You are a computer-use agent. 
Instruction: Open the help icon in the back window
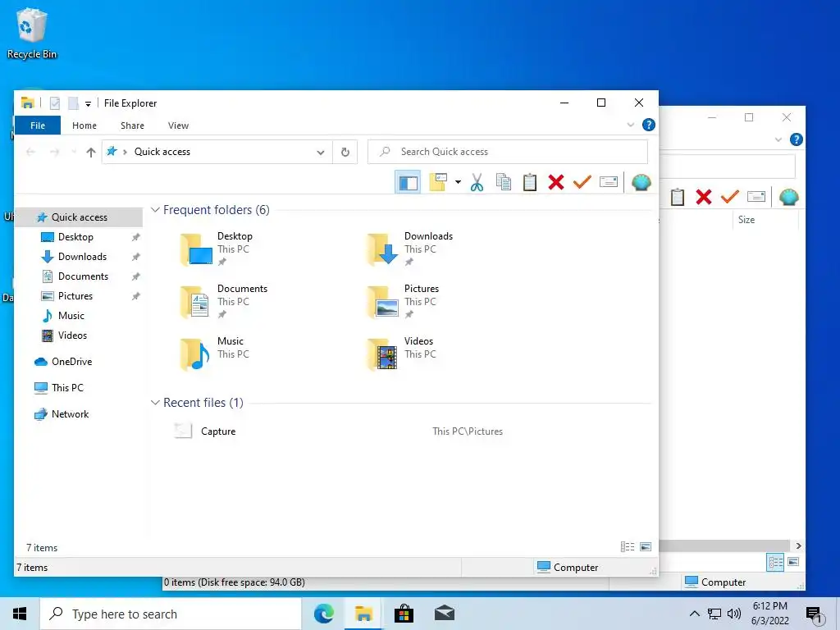click(x=797, y=139)
